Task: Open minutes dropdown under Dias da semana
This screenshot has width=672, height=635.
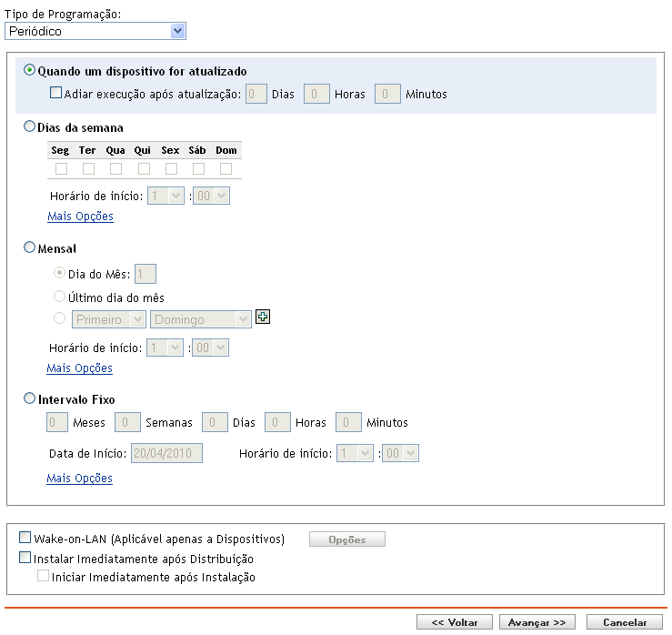Action: point(211,196)
